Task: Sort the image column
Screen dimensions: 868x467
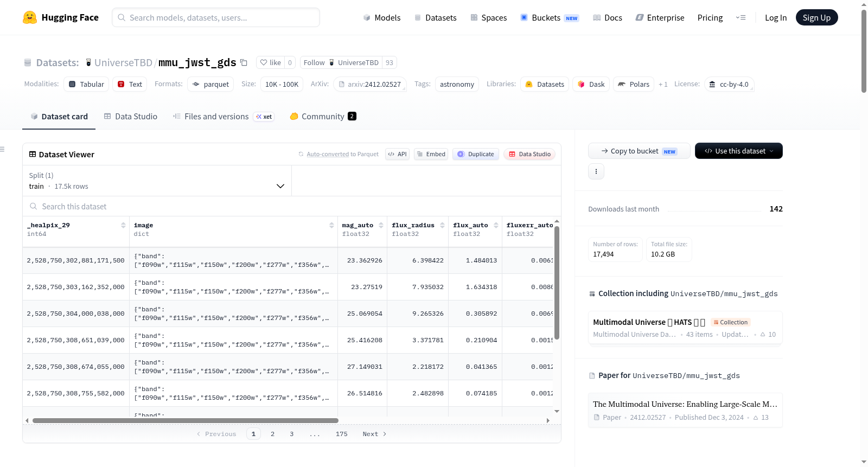Action: [331, 225]
